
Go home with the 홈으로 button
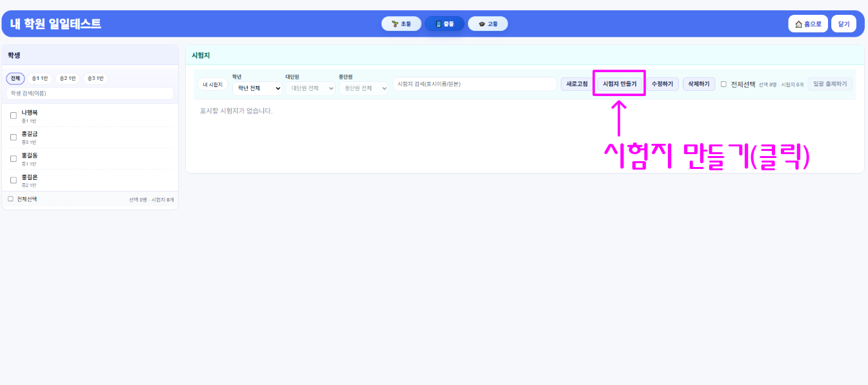point(808,24)
